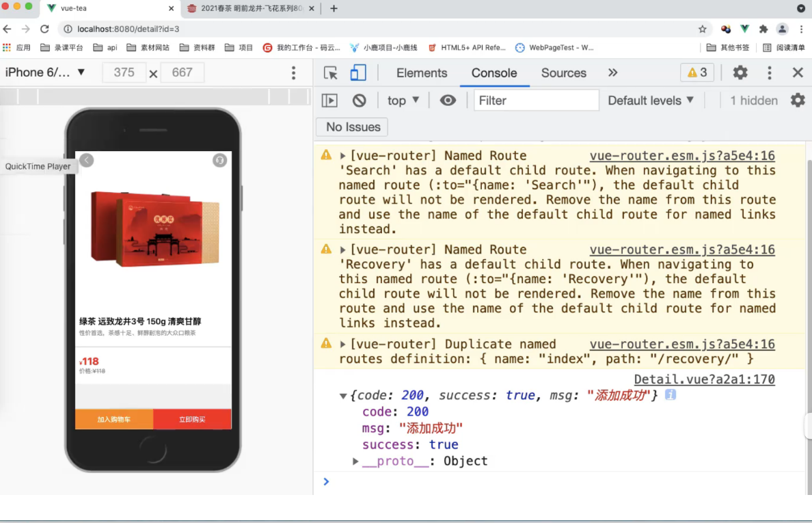Open the Elements panel tab
Image resolution: width=812 pixels, height=523 pixels.
pyautogui.click(x=422, y=73)
